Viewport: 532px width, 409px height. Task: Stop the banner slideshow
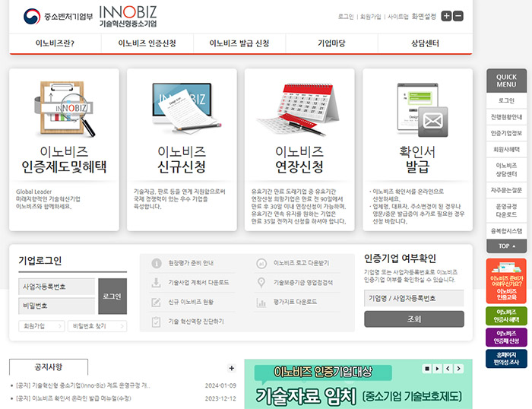427,369
